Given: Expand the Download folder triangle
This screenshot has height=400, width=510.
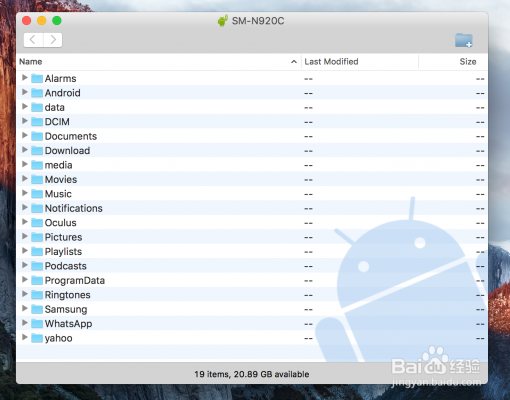Looking at the screenshot, I should click(x=25, y=150).
